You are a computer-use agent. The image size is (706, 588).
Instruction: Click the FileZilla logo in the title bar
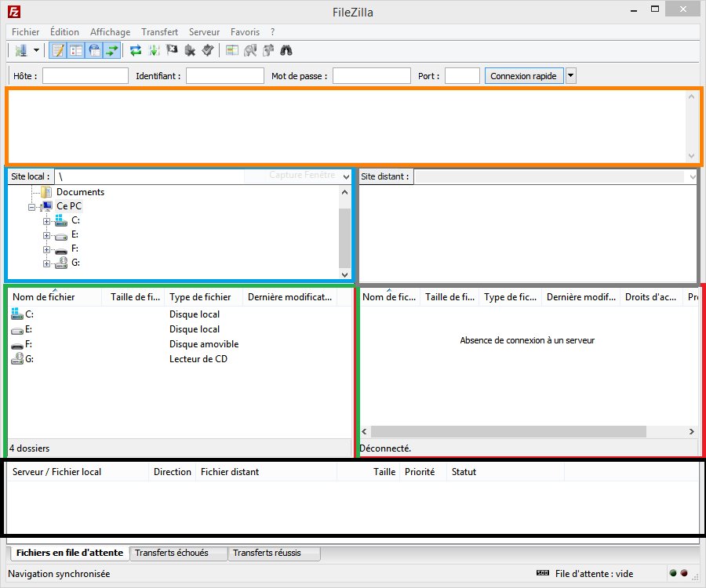14,12
